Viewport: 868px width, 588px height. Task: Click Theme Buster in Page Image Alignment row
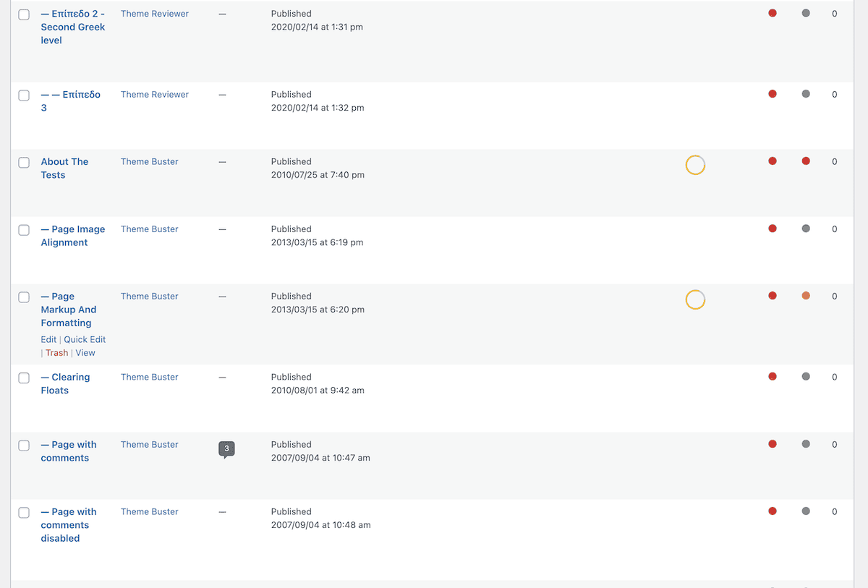click(150, 229)
